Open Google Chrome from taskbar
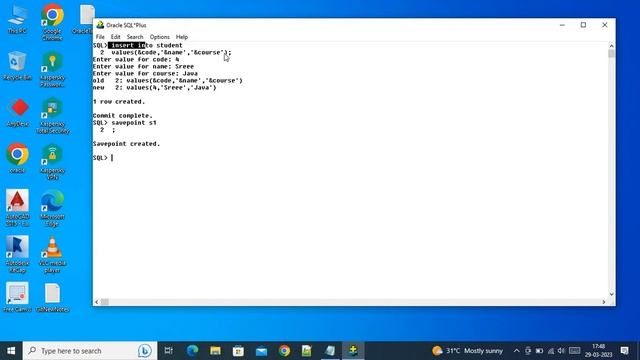This screenshot has height=360, width=640. coord(284,351)
